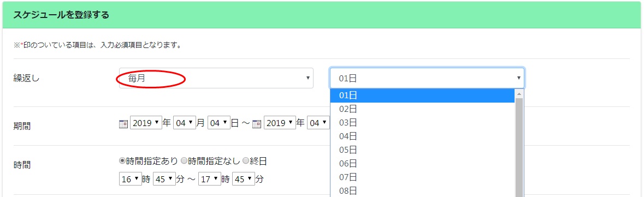Choose 01日 in the day list
This screenshot has width=644, height=197.
tap(422, 95)
